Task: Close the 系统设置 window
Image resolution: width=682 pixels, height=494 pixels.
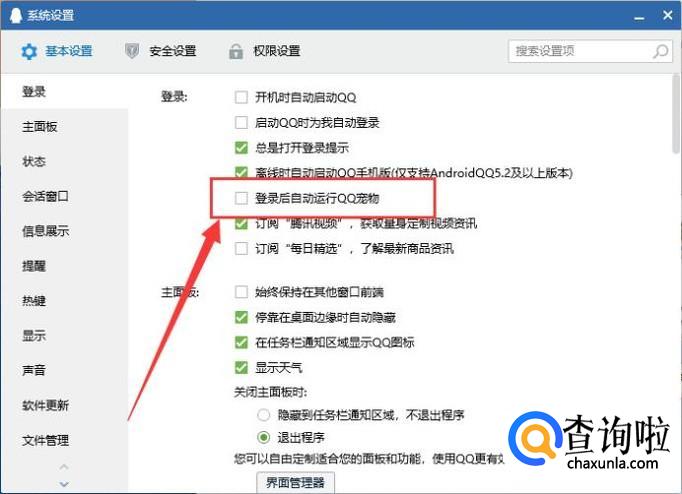Action: [x=668, y=15]
